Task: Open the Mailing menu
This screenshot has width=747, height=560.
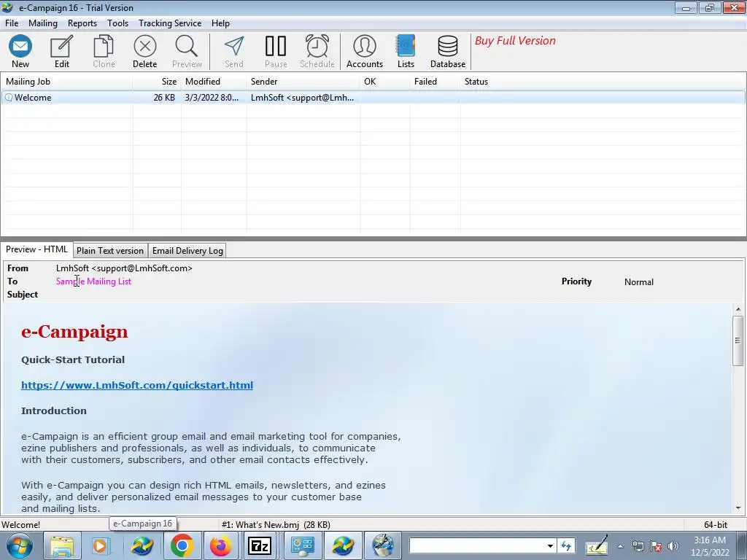Action: (x=43, y=23)
